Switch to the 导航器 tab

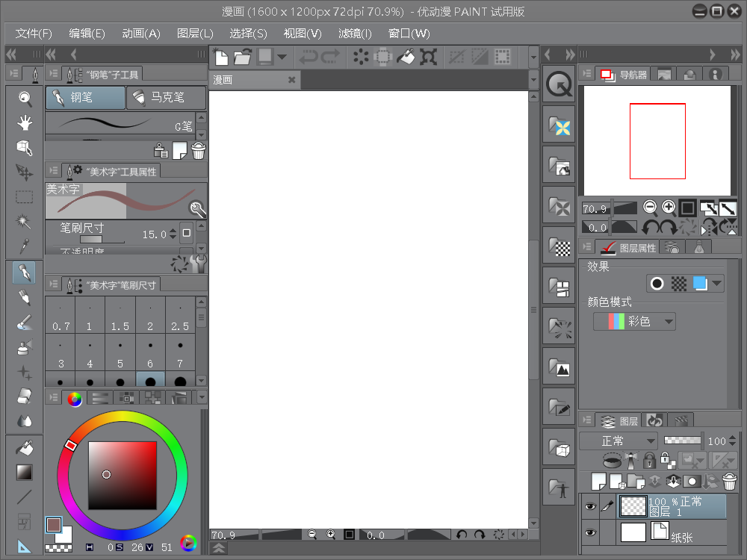pos(624,74)
